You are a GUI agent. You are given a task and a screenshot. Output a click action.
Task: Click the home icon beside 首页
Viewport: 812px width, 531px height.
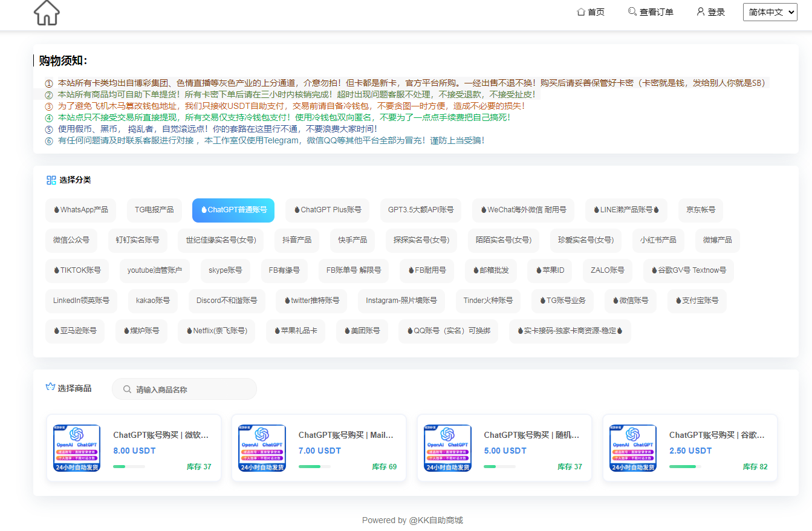[581, 11]
